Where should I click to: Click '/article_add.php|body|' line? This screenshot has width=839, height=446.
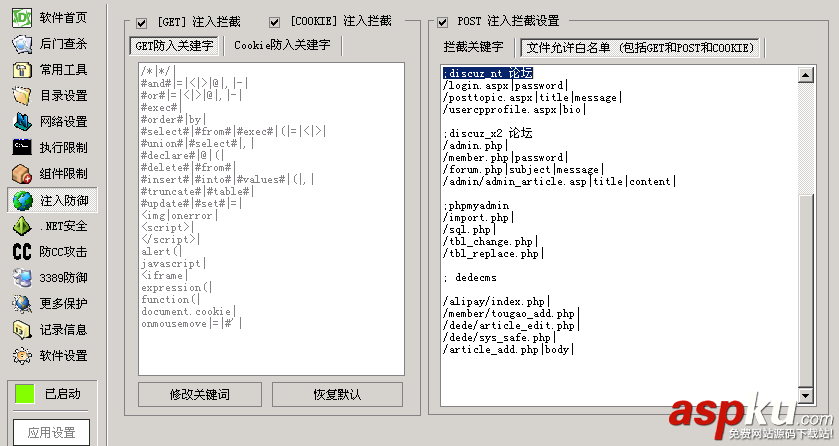[508, 350]
